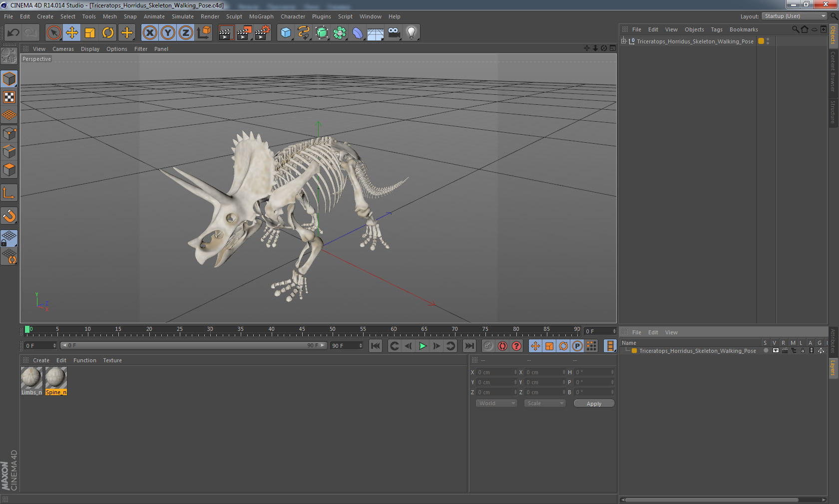Open the NURBS generators icon

[322, 33]
